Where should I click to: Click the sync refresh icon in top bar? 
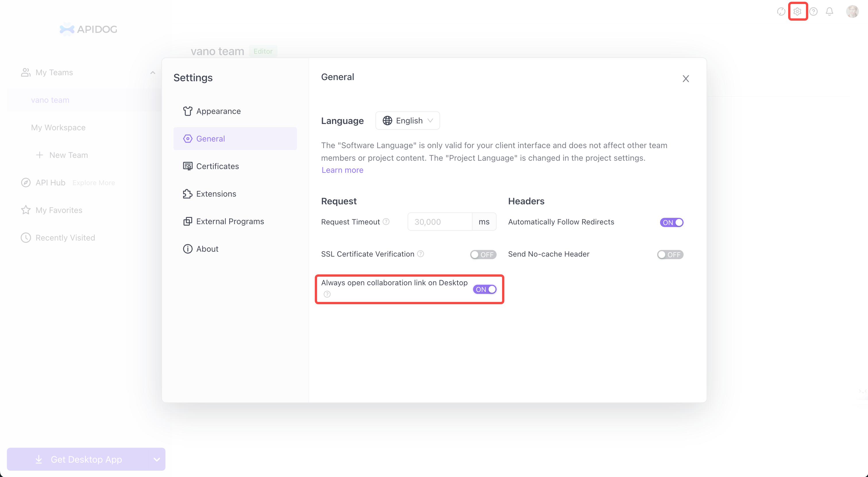coord(781,11)
